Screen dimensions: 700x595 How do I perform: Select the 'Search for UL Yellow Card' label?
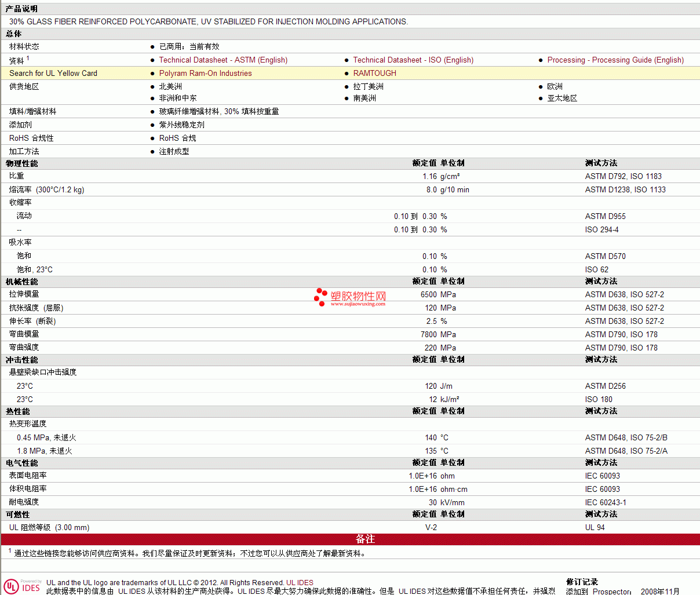(53, 73)
